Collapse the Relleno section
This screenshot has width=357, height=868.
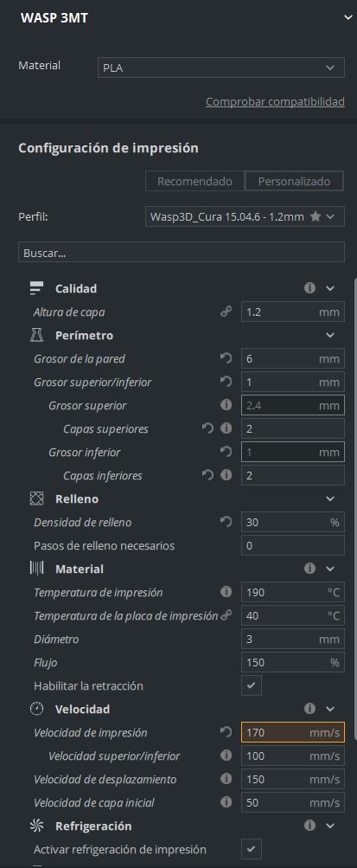pyautogui.click(x=330, y=498)
